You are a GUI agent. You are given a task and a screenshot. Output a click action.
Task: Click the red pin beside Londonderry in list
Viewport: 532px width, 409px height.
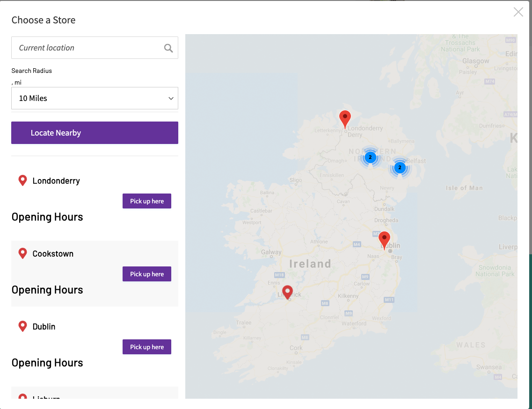click(23, 180)
